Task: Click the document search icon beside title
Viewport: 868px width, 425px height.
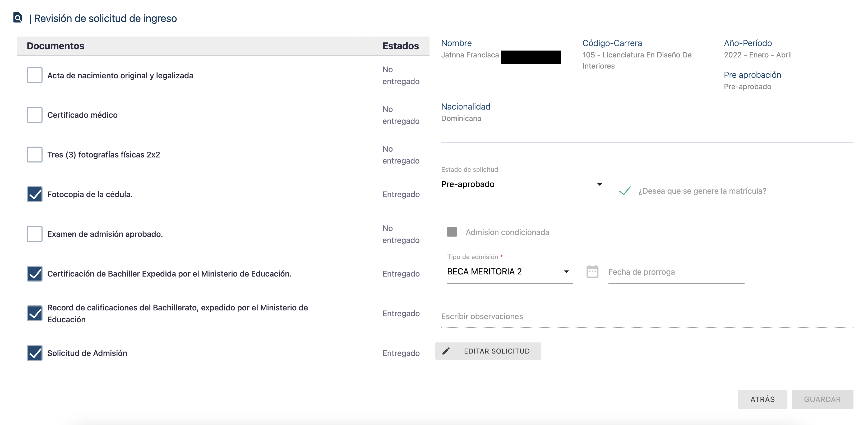Action: click(x=17, y=17)
